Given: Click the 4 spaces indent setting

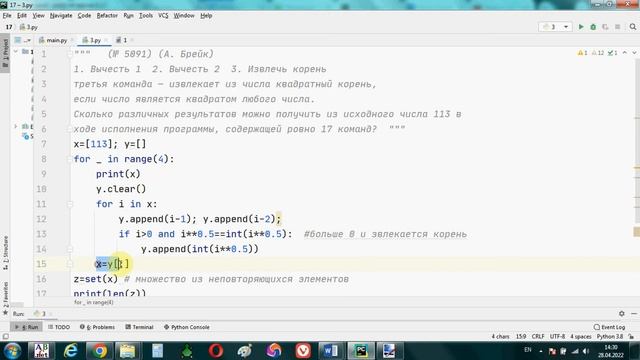Looking at the screenshot, I should coord(581,337).
